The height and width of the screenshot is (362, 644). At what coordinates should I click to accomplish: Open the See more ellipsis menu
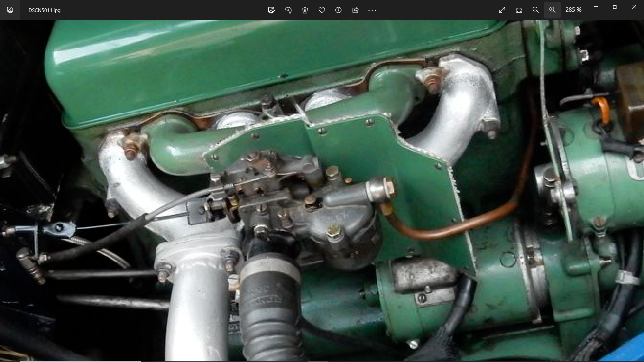[372, 10]
